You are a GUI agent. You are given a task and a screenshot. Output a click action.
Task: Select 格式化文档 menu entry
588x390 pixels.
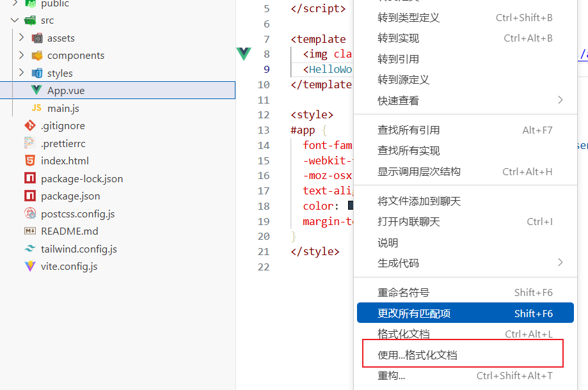tap(465, 334)
